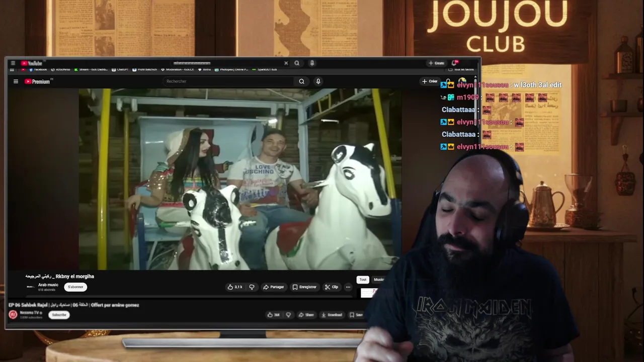Like the Sahbek Rajel video with 364 likes
644x362 pixels.
pos(273,315)
